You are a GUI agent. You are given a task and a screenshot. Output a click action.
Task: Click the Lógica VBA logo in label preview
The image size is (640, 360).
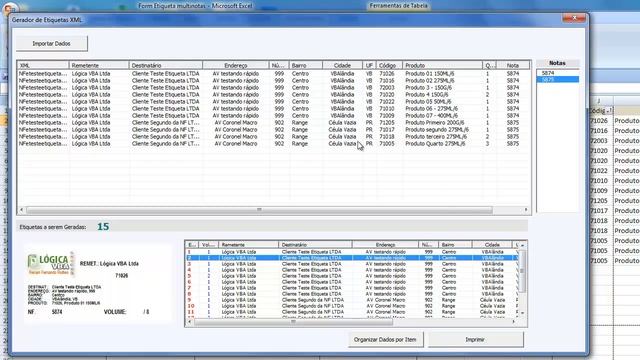click(51, 264)
